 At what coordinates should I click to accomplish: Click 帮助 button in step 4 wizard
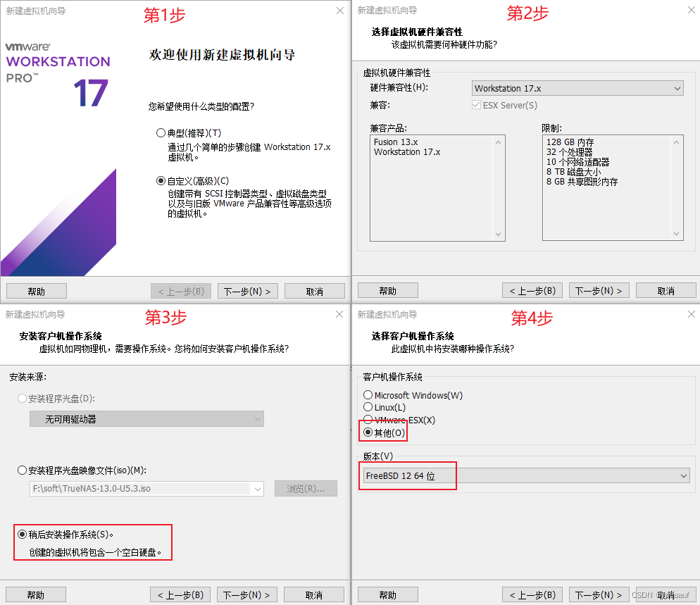(388, 594)
